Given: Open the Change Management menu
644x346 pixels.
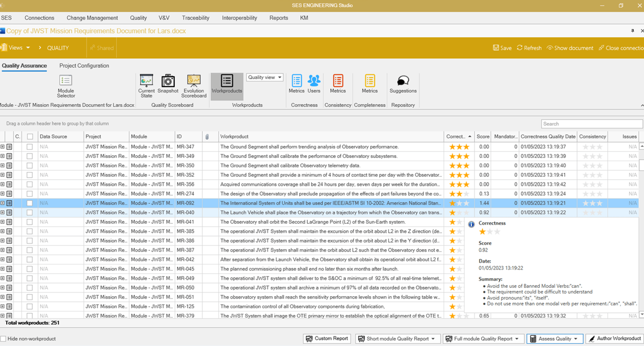Looking at the screenshot, I should [x=92, y=18].
